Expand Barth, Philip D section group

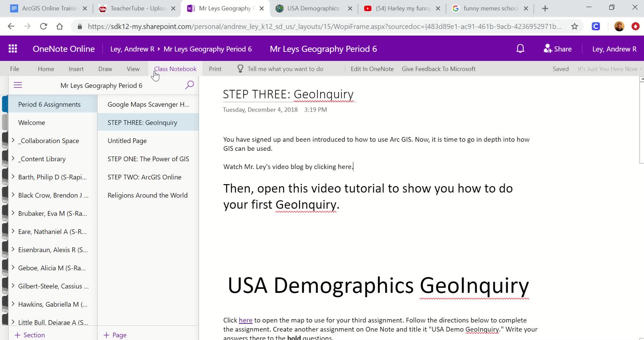point(13,177)
